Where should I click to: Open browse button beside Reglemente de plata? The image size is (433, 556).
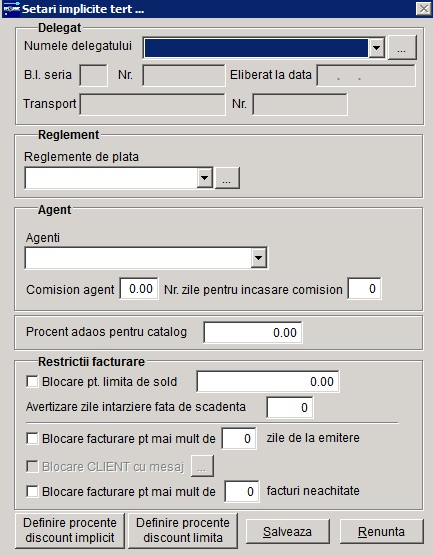click(227, 178)
